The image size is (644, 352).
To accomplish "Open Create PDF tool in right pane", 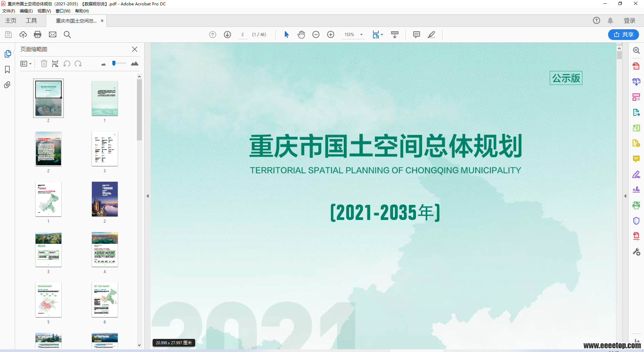I will pos(636,66).
